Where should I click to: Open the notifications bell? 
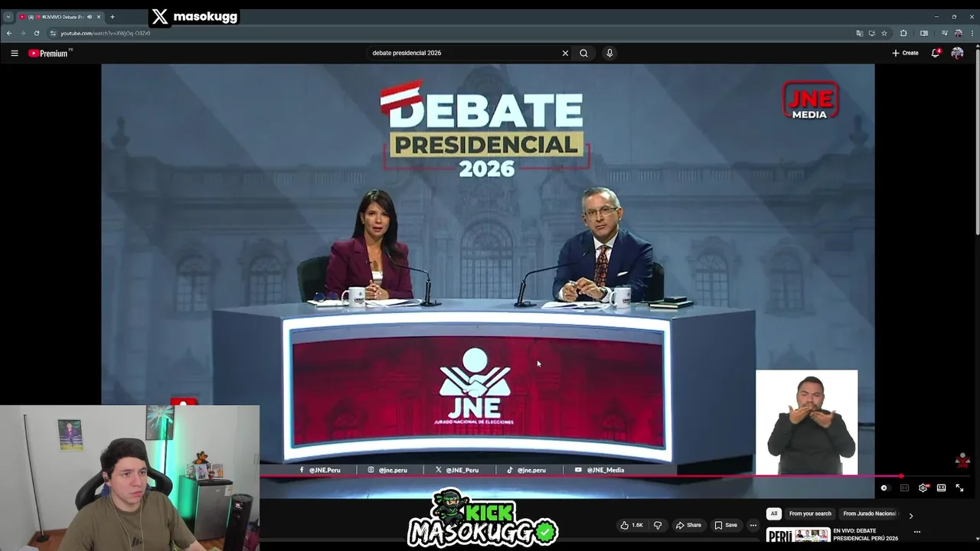click(936, 53)
